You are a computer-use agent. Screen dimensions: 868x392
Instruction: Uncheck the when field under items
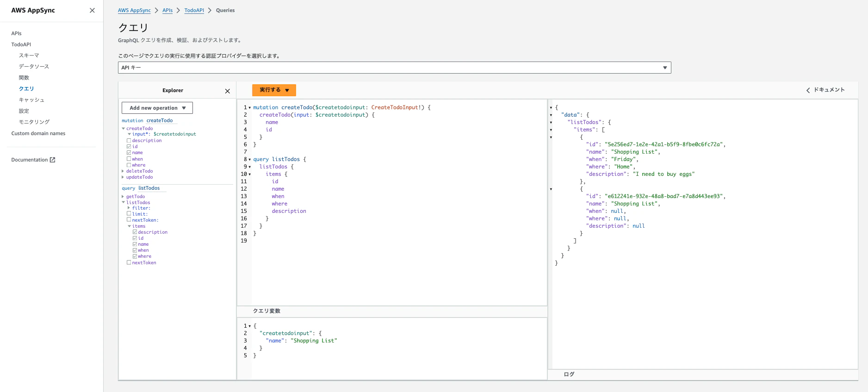[x=135, y=250]
